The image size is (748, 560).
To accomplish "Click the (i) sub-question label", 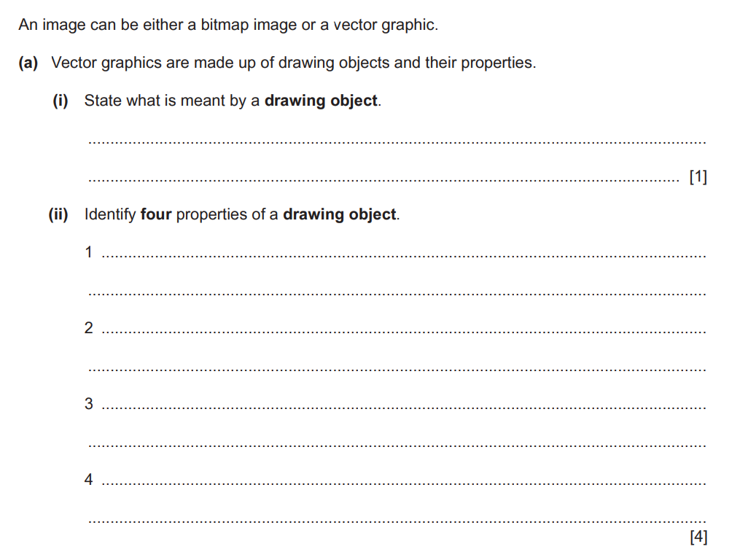I will pos(60,101).
